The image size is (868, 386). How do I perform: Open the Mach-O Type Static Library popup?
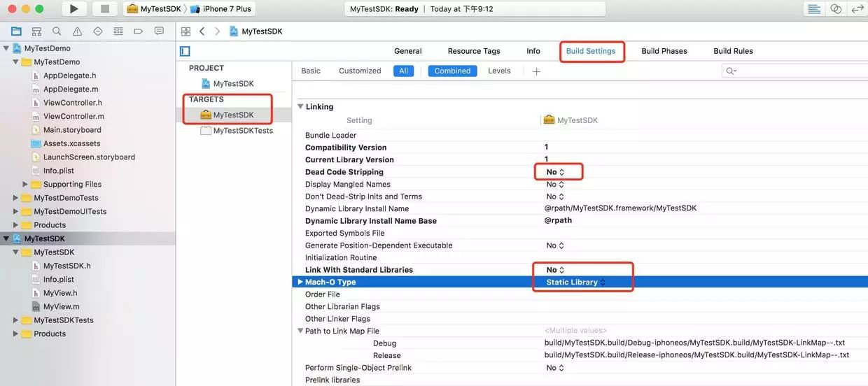coord(576,283)
